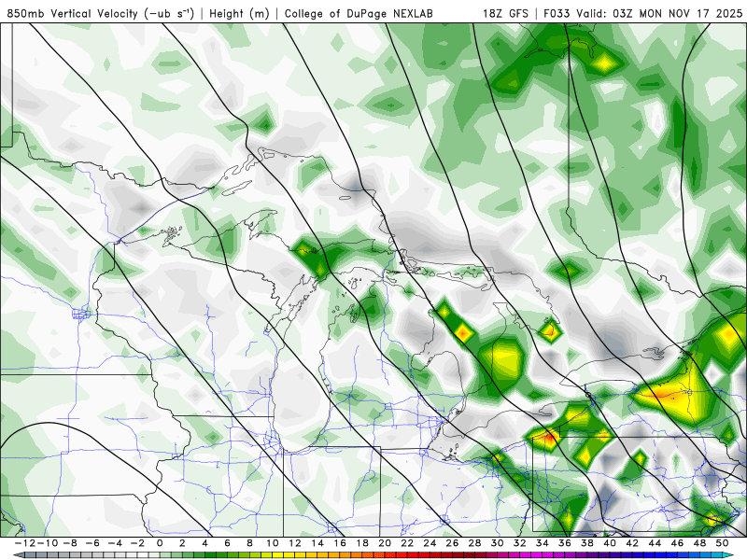Click the '36' color scale label
The height and width of the screenshot is (560, 747).
[x=565, y=543]
